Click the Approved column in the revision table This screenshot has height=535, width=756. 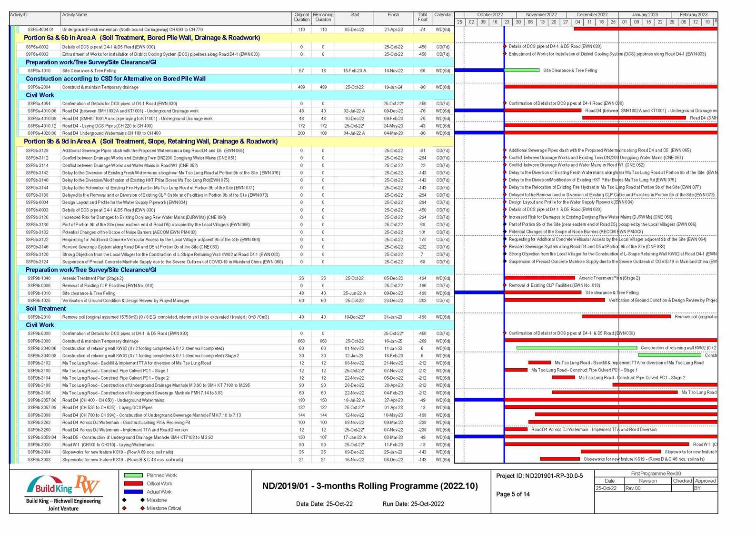[x=705, y=481]
